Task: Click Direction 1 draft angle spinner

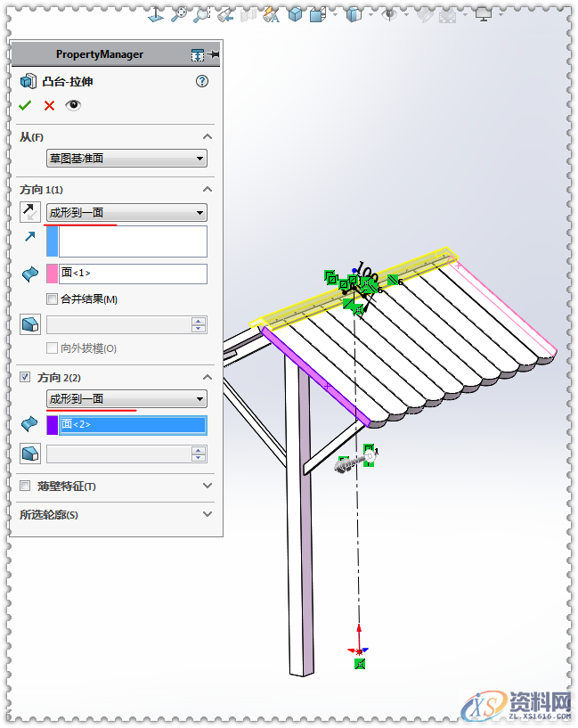Action: click(199, 325)
